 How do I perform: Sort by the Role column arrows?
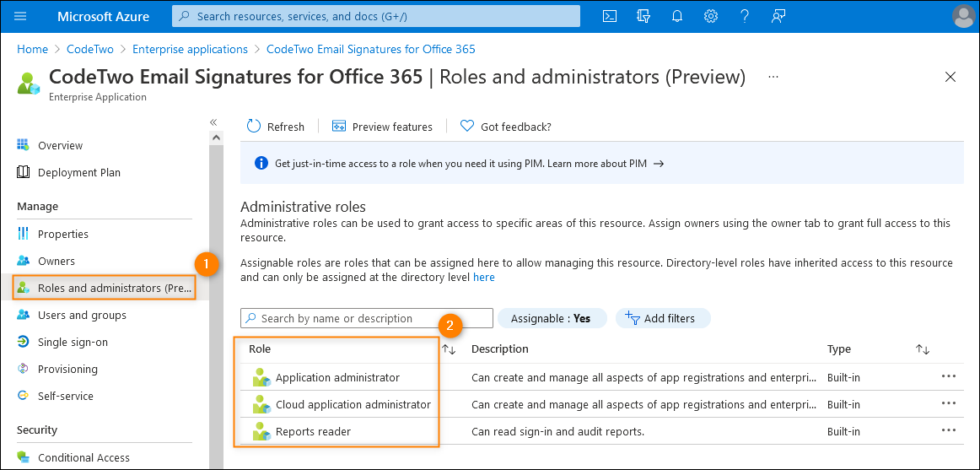tap(449, 349)
